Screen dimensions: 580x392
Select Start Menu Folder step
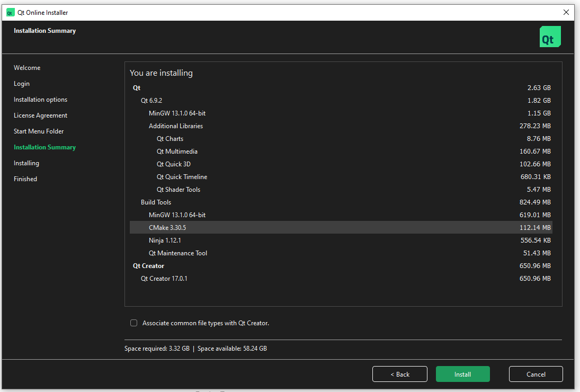coord(39,131)
